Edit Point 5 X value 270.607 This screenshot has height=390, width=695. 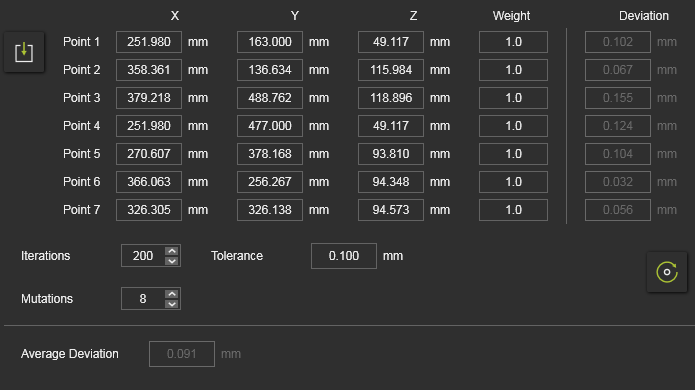[149, 154]
